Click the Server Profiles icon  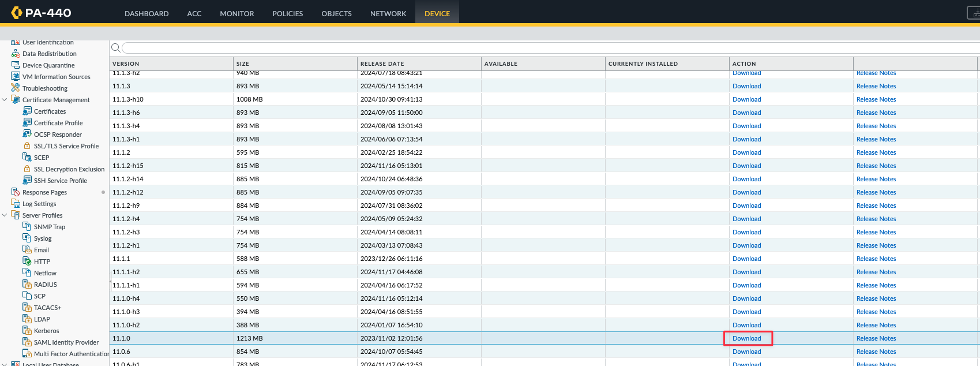16,215
